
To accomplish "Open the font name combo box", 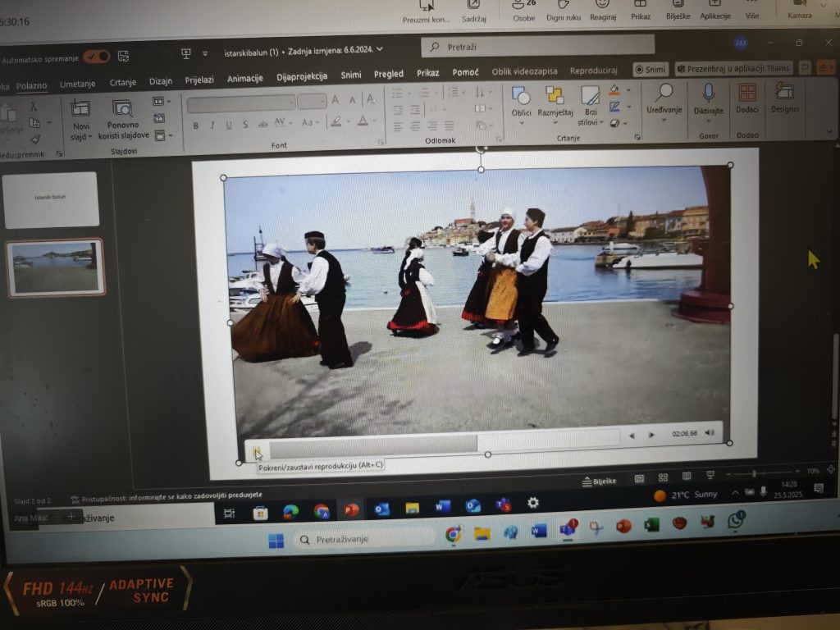I will coord(240,103).
